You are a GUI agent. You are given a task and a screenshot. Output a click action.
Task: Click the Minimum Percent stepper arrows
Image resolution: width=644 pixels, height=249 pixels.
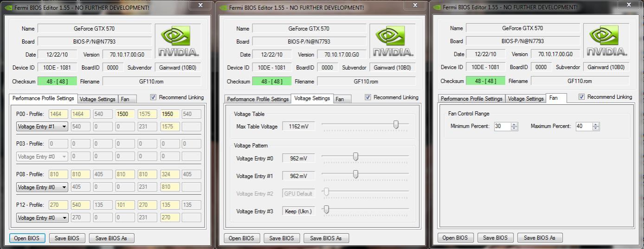[514, 126]
